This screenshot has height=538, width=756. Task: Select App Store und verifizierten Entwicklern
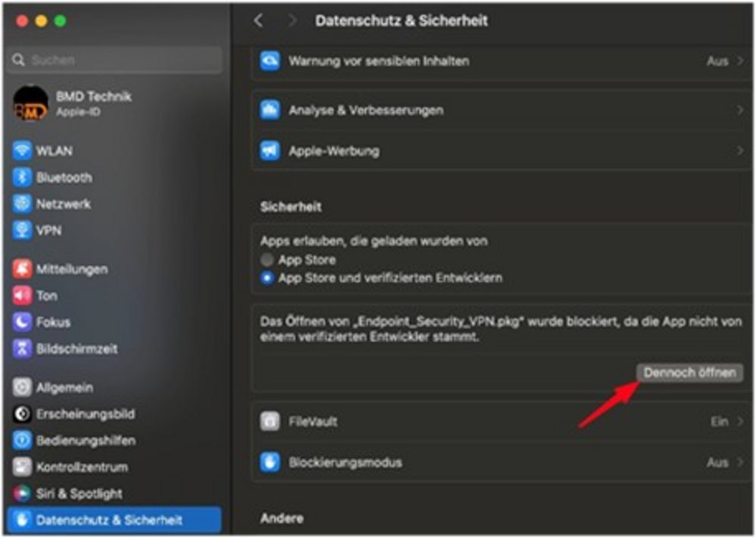(267, 278)
